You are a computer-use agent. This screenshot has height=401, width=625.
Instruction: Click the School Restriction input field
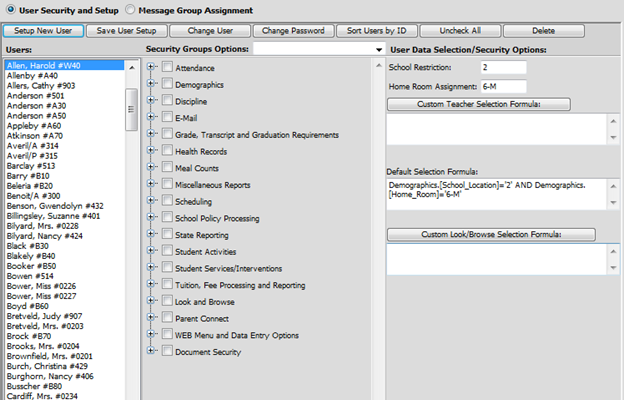click(503, 67)
